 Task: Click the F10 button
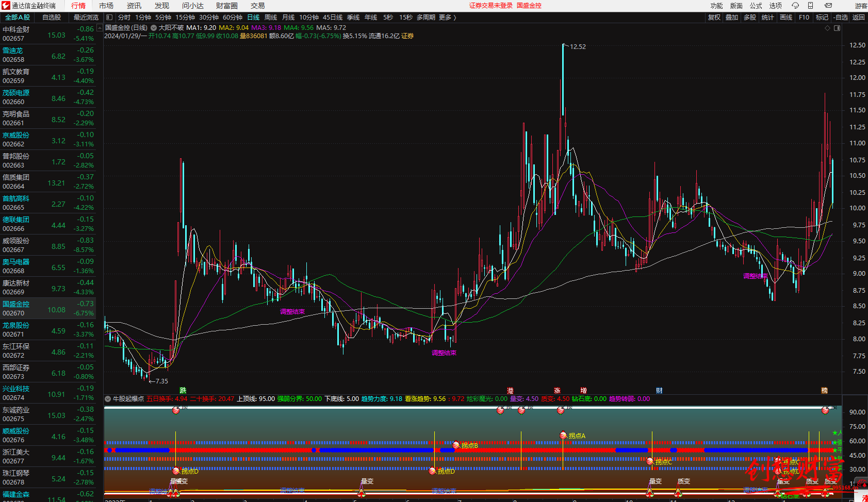point(804,18)
